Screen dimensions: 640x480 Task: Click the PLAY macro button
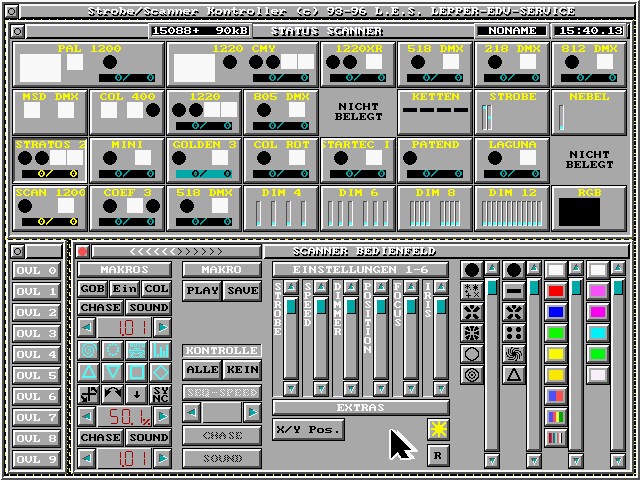[x=202, y=291]
